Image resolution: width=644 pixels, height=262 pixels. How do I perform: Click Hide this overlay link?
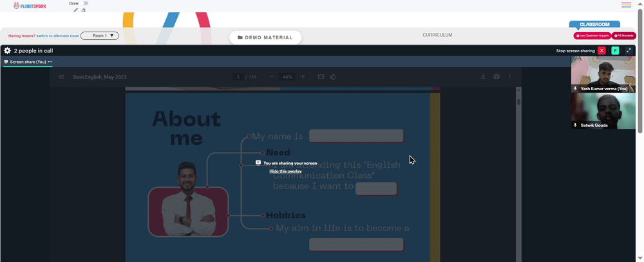(285, 171)
